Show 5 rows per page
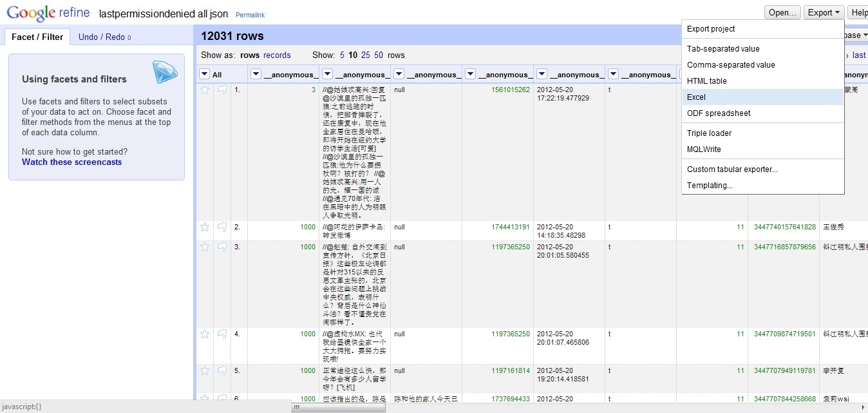This screenshot has height=413, width=868. (343, 55)
